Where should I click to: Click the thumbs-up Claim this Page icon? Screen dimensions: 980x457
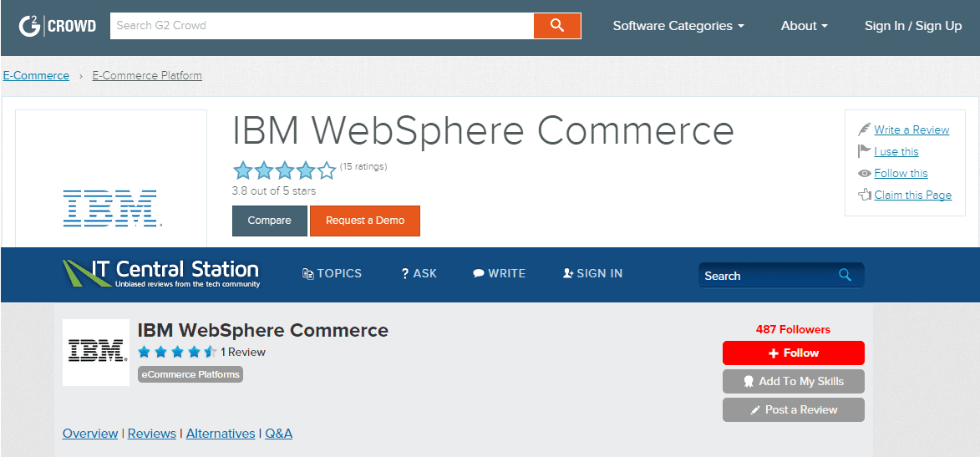coord(865,195)
